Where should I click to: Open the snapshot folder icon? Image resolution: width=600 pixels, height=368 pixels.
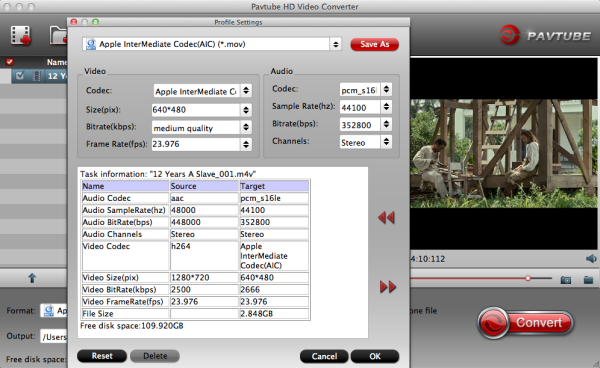tap(588, 280)
